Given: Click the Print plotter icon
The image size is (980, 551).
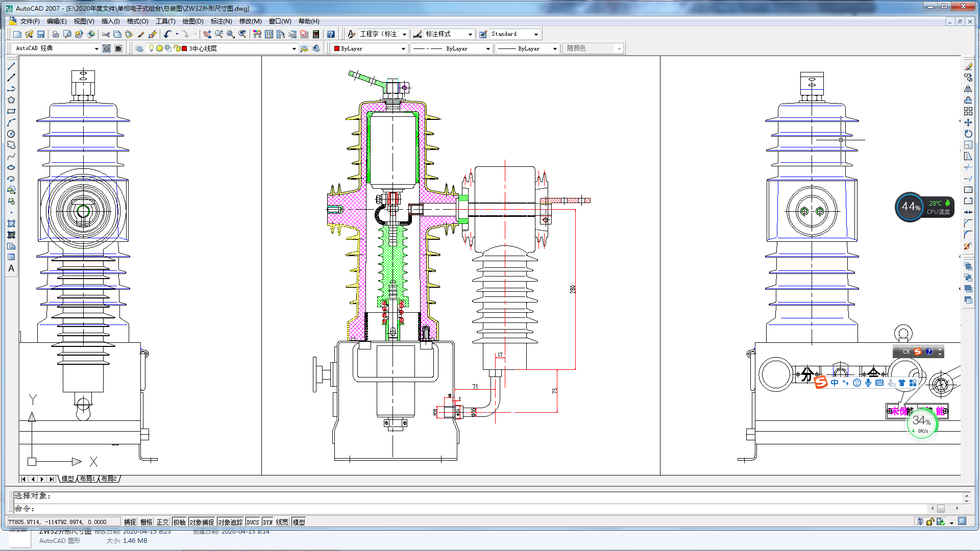Looking at the screenshot, I should point(55,34).
